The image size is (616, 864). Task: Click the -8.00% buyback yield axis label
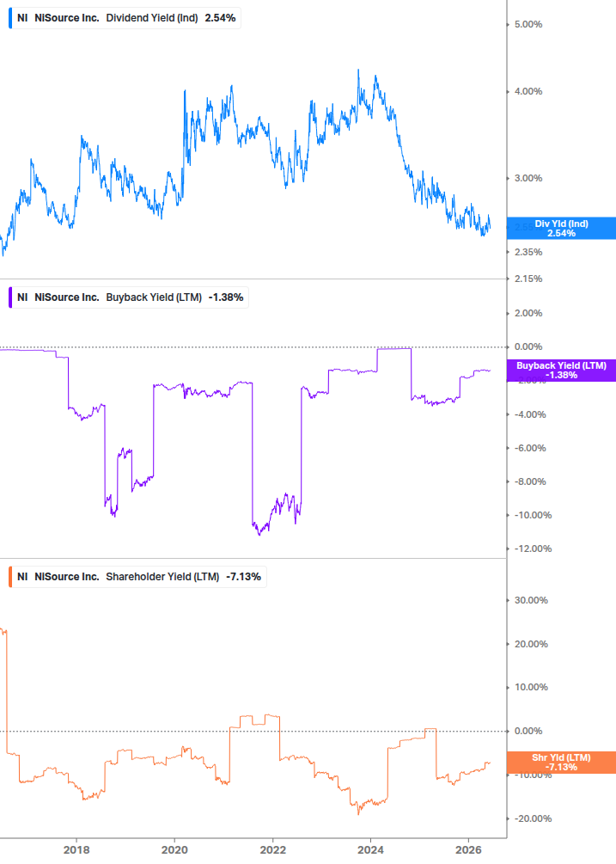click(530, 481)
